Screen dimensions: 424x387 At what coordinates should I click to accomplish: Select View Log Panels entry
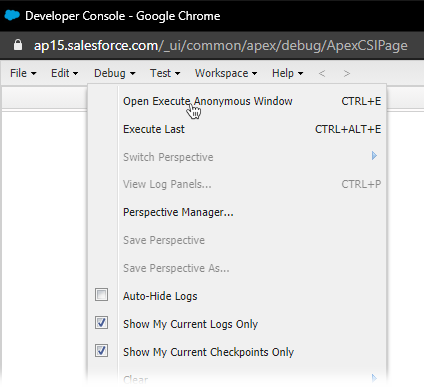(x=237, y=184)
